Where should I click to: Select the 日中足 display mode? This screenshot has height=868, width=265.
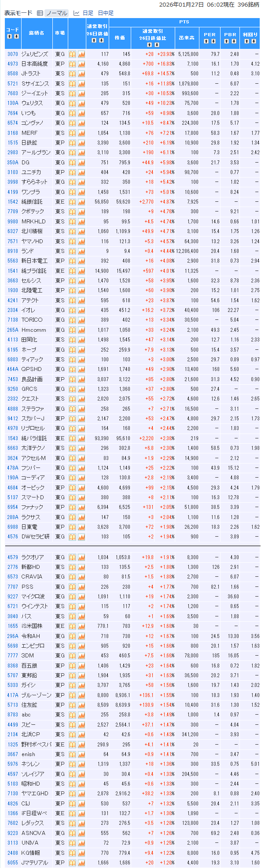(106, 13)
